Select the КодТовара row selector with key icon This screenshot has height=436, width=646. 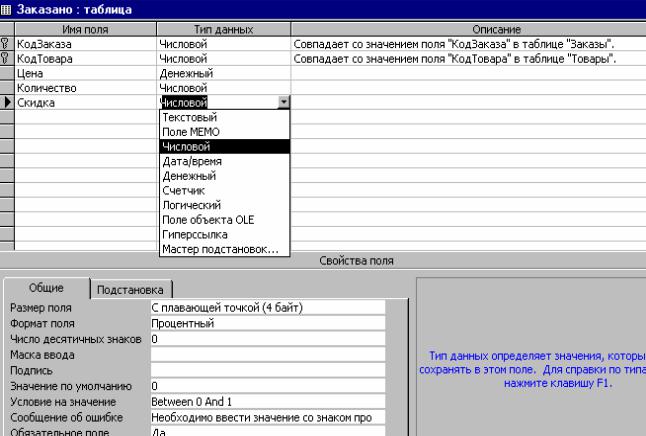[7, 59]
